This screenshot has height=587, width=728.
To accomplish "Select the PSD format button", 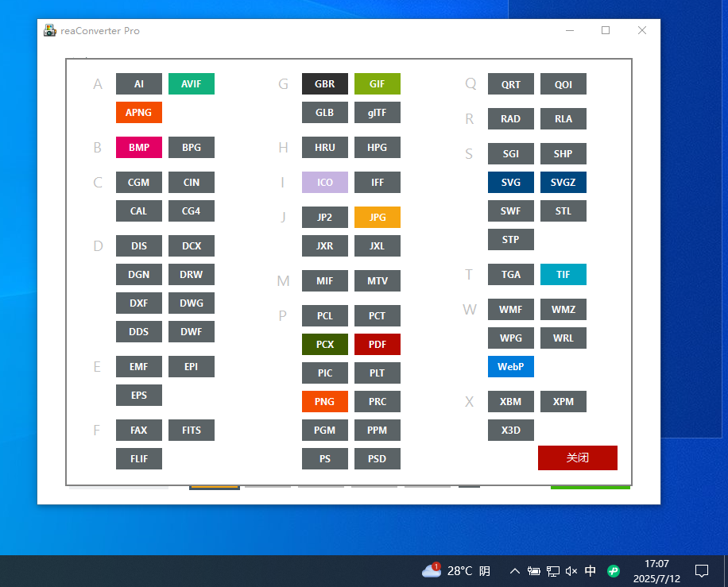I will point(377,459).
